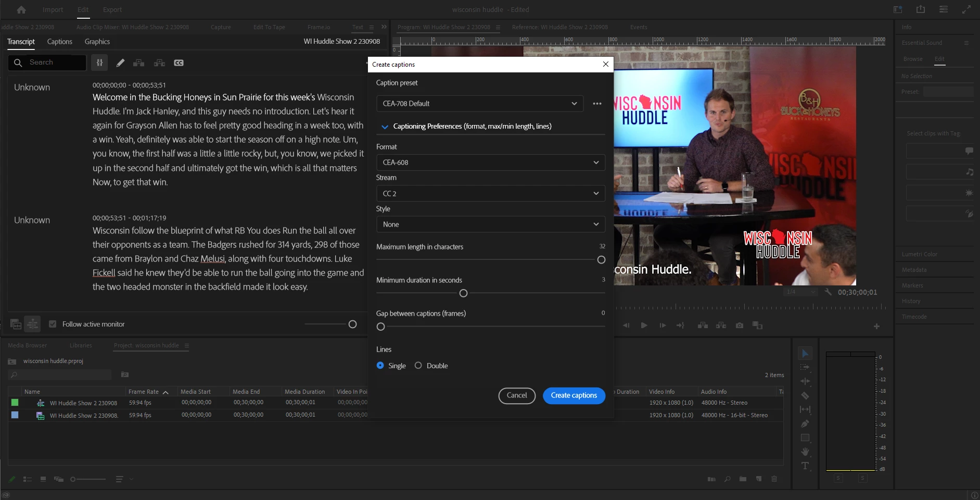Collapse the Captioning Preferences section
This screenshot has width=980, height=500.
click(385, 127)
